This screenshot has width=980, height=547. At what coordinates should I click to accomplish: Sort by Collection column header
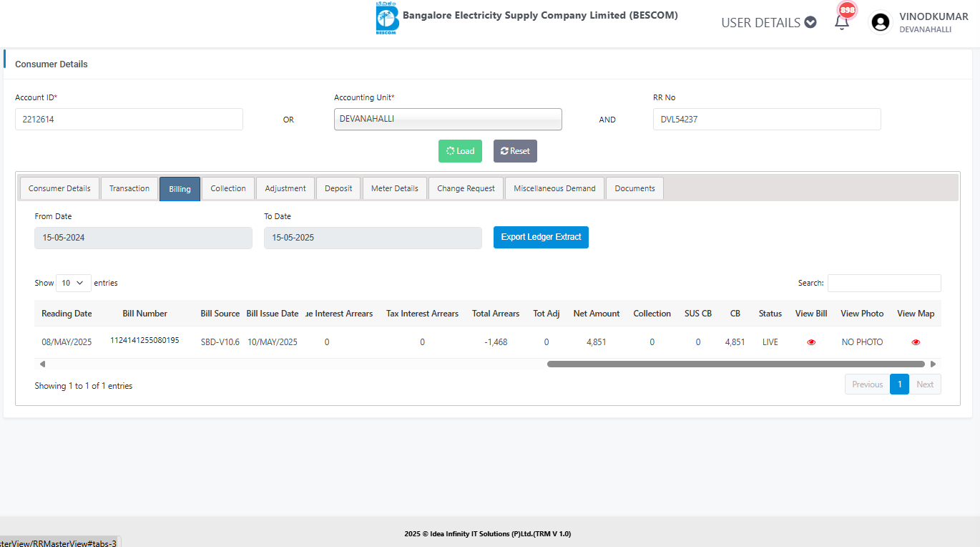pyautogui.click(x=652, y=314)
